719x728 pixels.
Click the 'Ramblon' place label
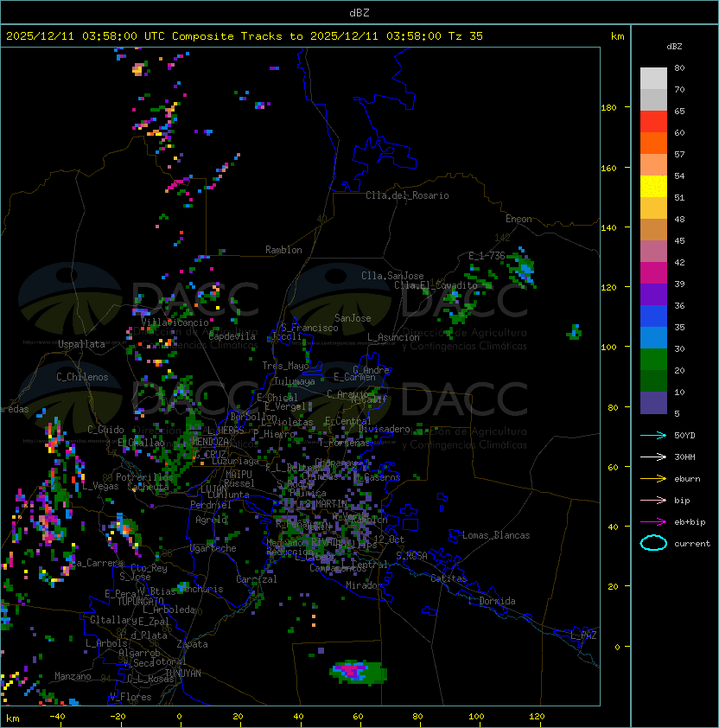tap(283, 250)
